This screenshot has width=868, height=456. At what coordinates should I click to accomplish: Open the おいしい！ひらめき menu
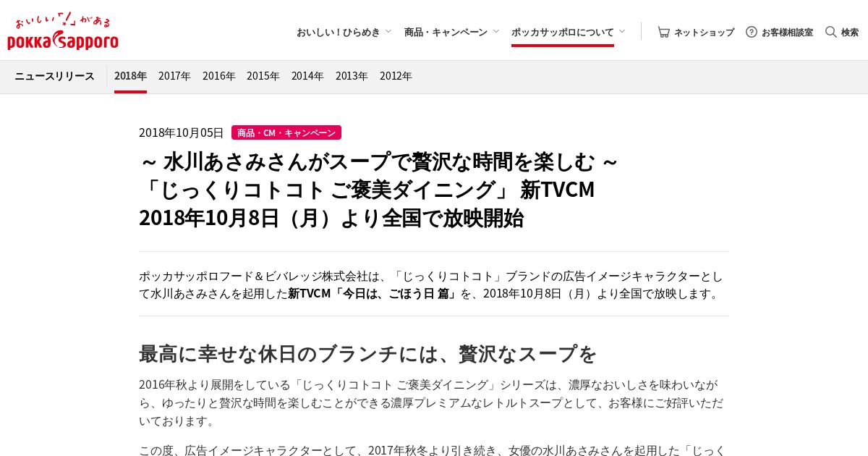click(x=339, y=32)
